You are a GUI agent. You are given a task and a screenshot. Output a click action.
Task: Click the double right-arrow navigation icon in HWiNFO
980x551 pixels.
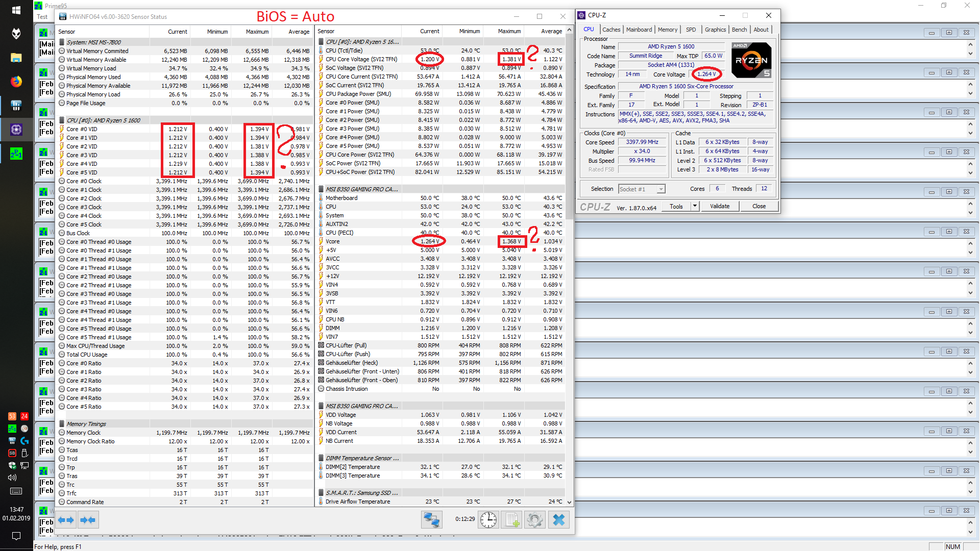(88, 519)
